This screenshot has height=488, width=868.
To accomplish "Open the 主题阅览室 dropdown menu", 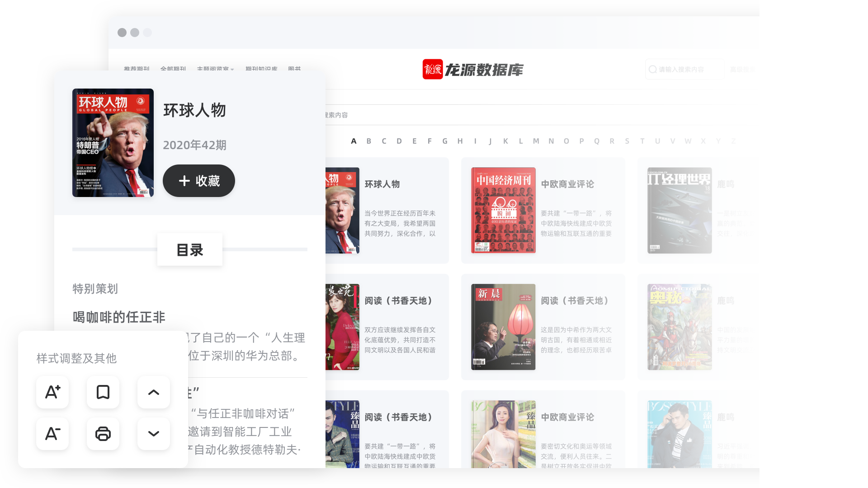I will coord(215,69).
